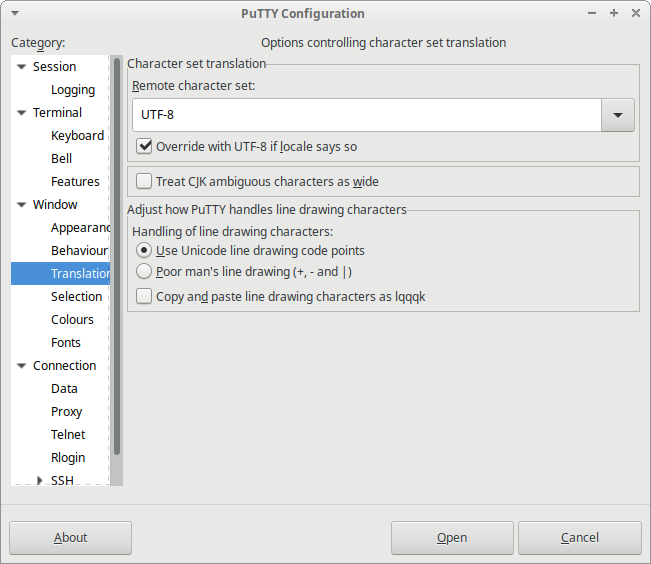Expand the SSH tree node
The width and height of the screenshot is (651, 564).
(40, 480)
